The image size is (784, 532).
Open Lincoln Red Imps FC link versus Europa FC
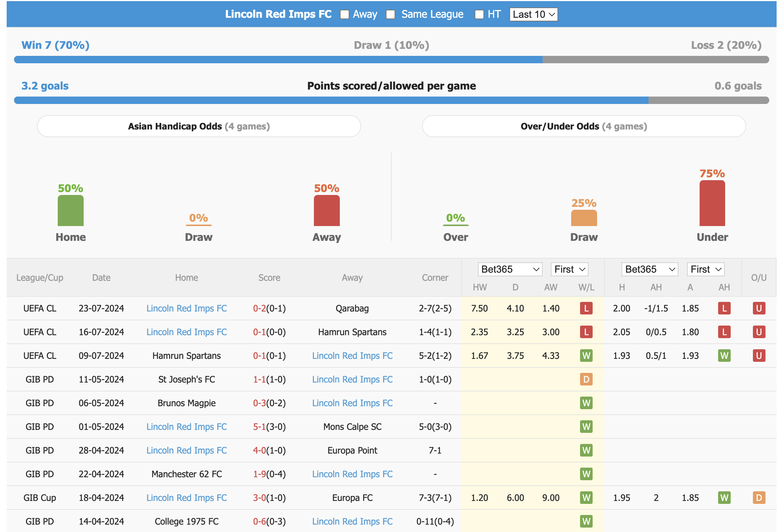187,498
